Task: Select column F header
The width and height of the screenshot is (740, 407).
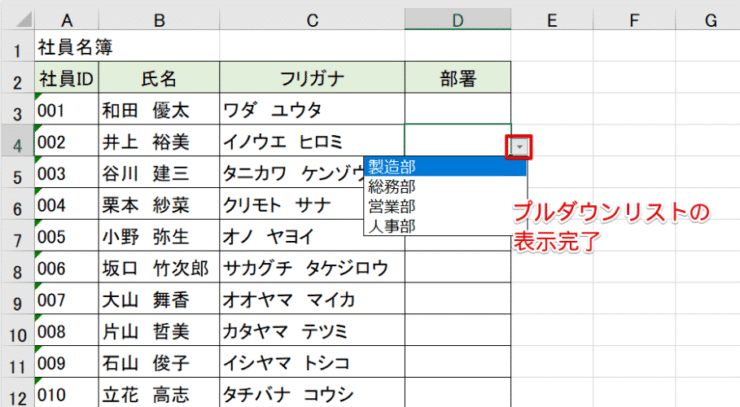Action: pyautogui.click(x=634, y=20)
